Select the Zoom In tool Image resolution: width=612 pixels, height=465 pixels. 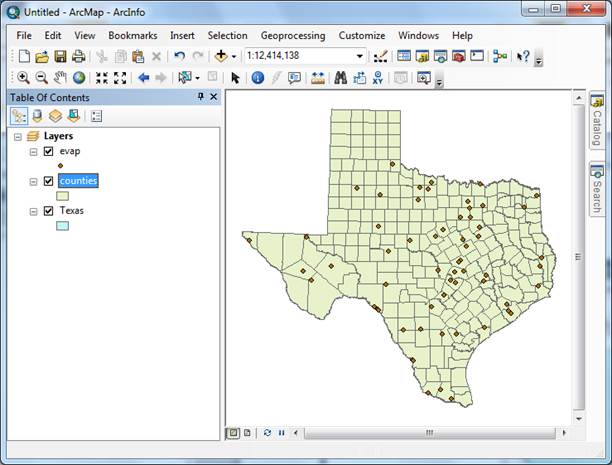tap(22, 78)
